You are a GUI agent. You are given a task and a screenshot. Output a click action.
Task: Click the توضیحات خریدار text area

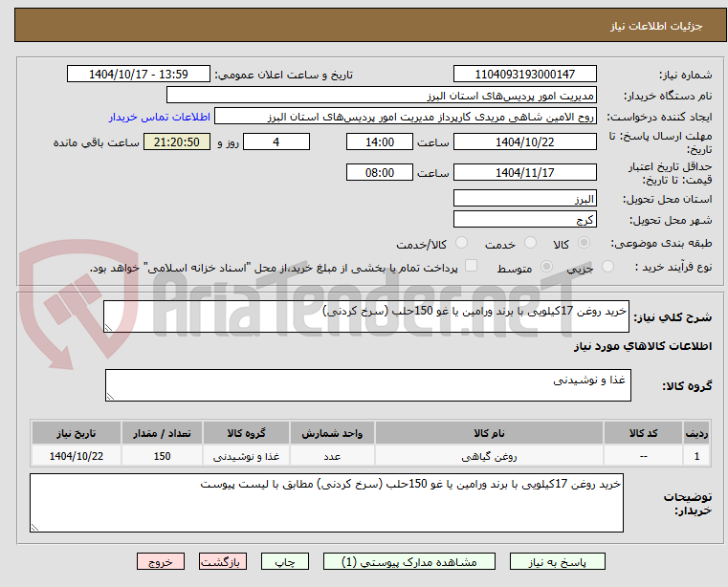[x=326, y=503]
